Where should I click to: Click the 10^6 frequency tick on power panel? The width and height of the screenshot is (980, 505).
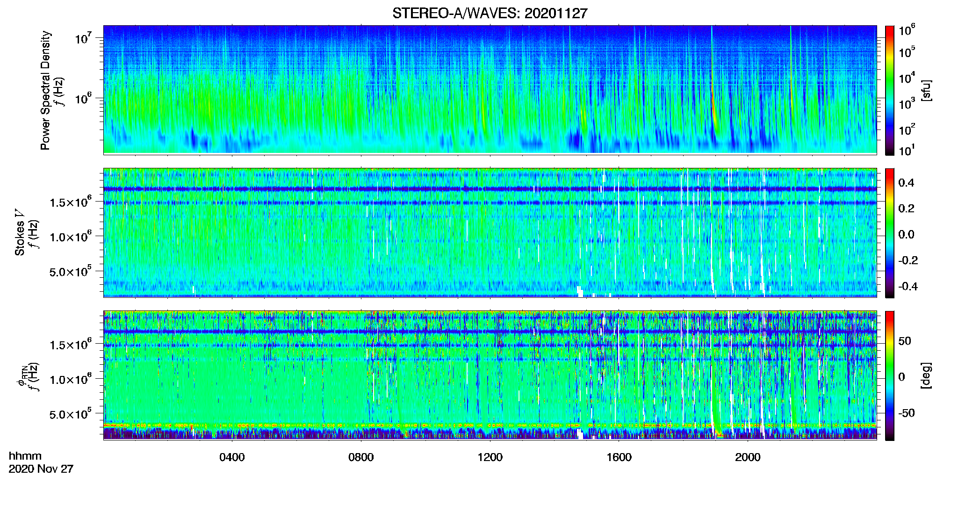[82, 98]
